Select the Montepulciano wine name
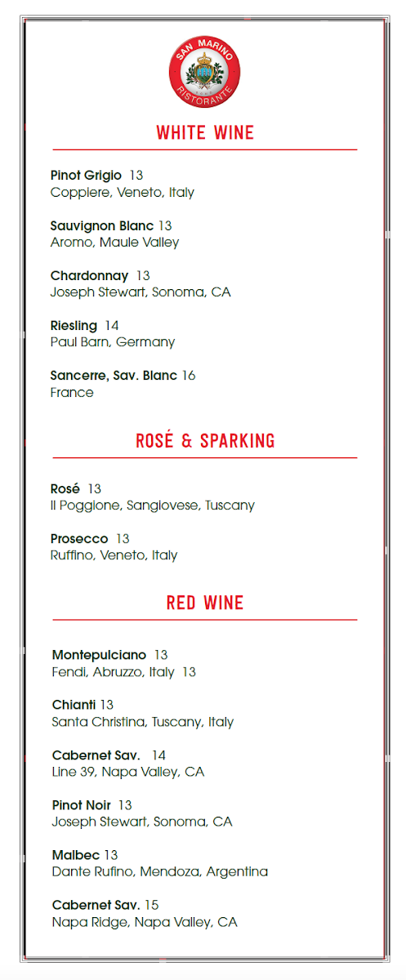Viewport: 406px width, 980px height. (100, 655)
